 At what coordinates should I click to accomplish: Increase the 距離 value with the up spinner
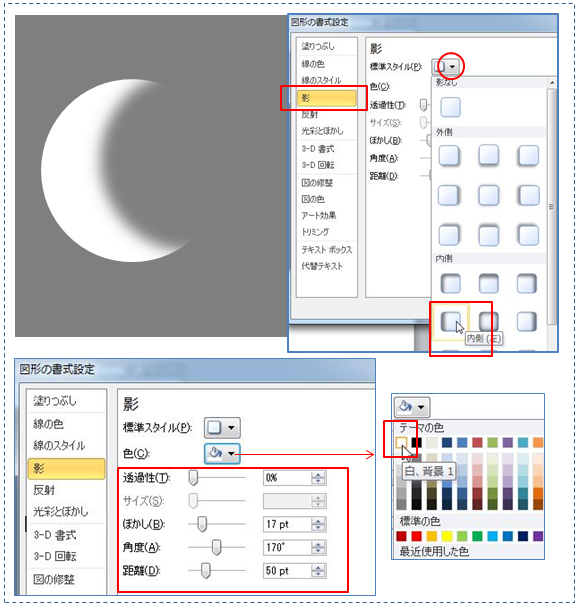pos(318,567)
